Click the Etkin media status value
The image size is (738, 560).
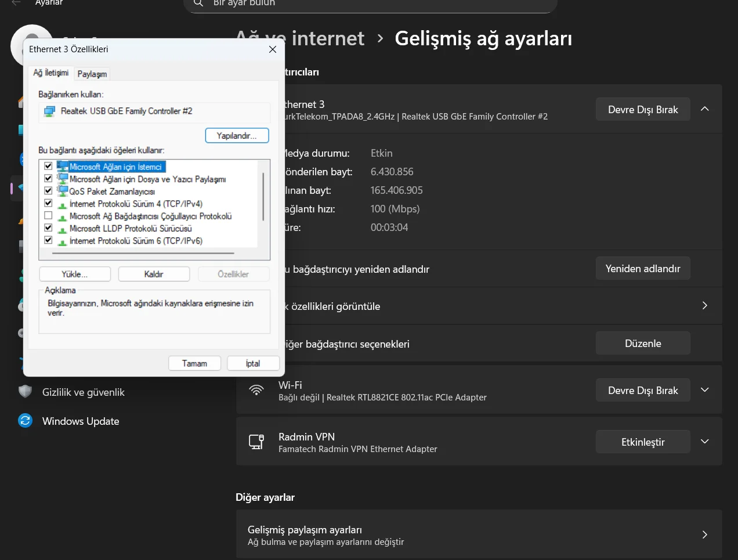(382, 153)
